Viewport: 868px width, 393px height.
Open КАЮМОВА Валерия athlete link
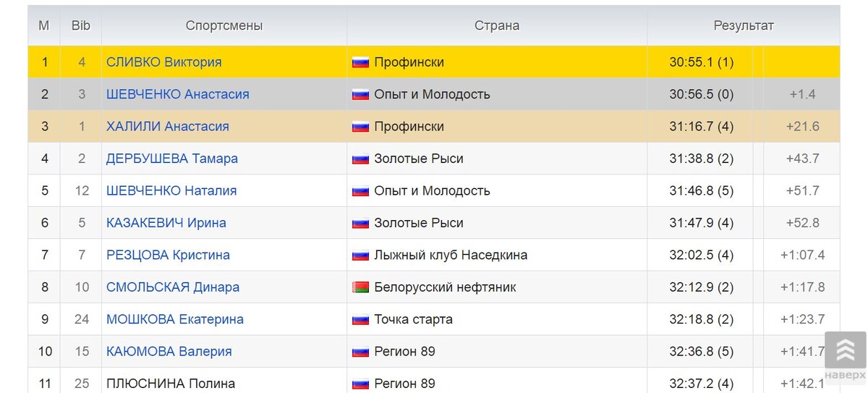pyautogui.click(x=169, y=352)
